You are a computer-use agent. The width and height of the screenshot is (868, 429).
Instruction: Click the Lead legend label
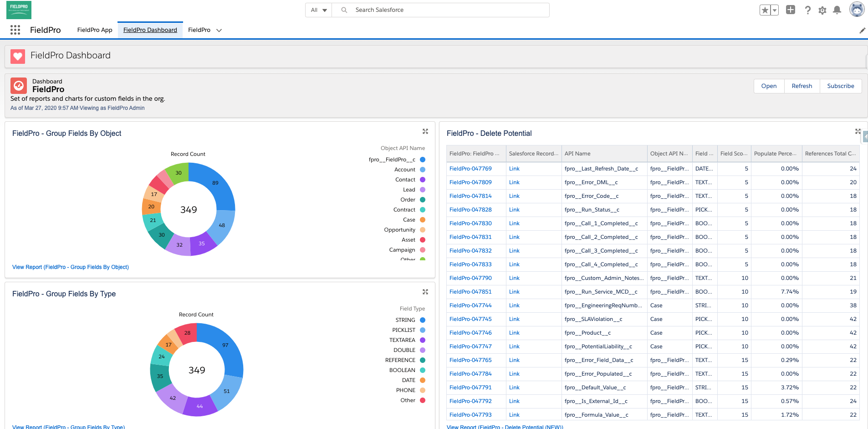point(409,190)
